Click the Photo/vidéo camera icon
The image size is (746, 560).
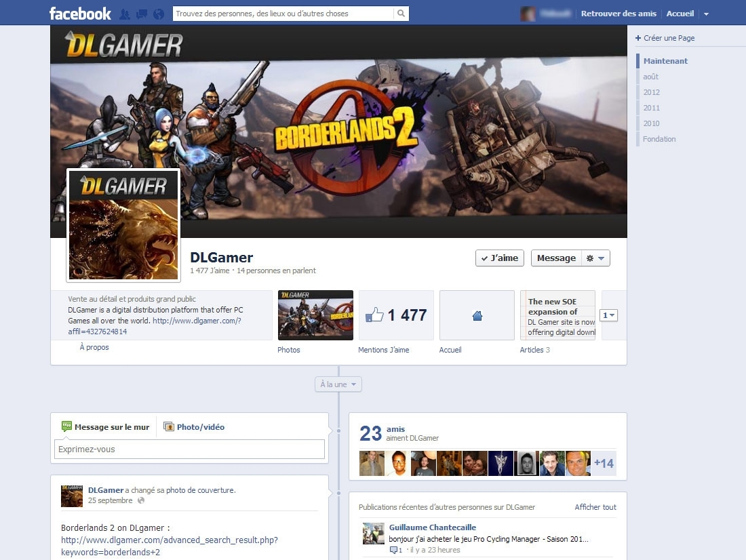tap(168, 426)
